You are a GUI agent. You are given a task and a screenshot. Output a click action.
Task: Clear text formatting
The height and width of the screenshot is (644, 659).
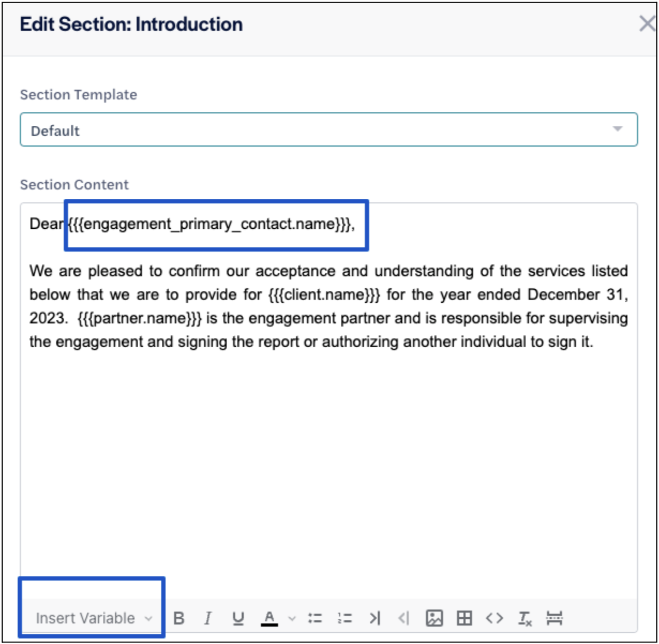tap(525, 619)
